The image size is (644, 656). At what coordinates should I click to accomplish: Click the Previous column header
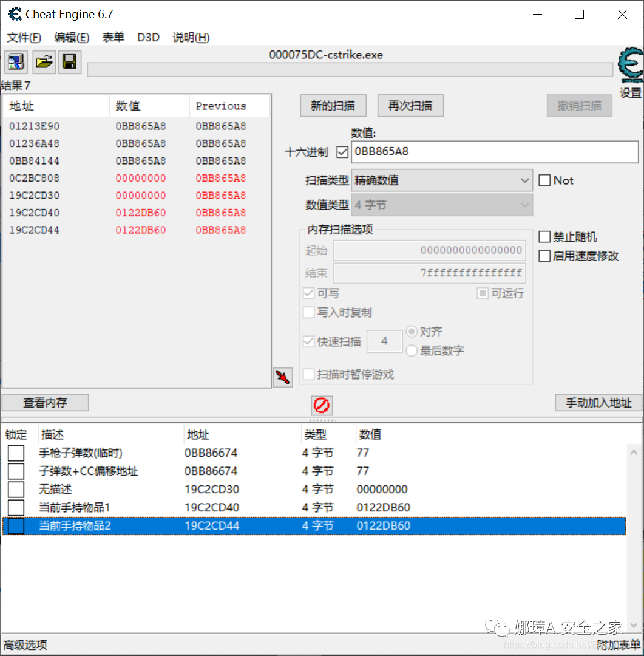pyautogui.click(x=229, y=106)
